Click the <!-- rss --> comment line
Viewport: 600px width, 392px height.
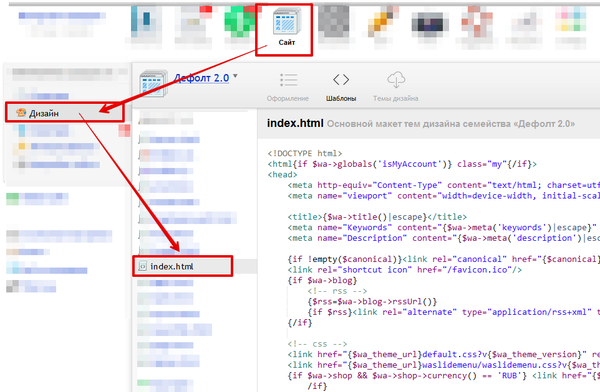pyautogui.click(x=337, y=291)
